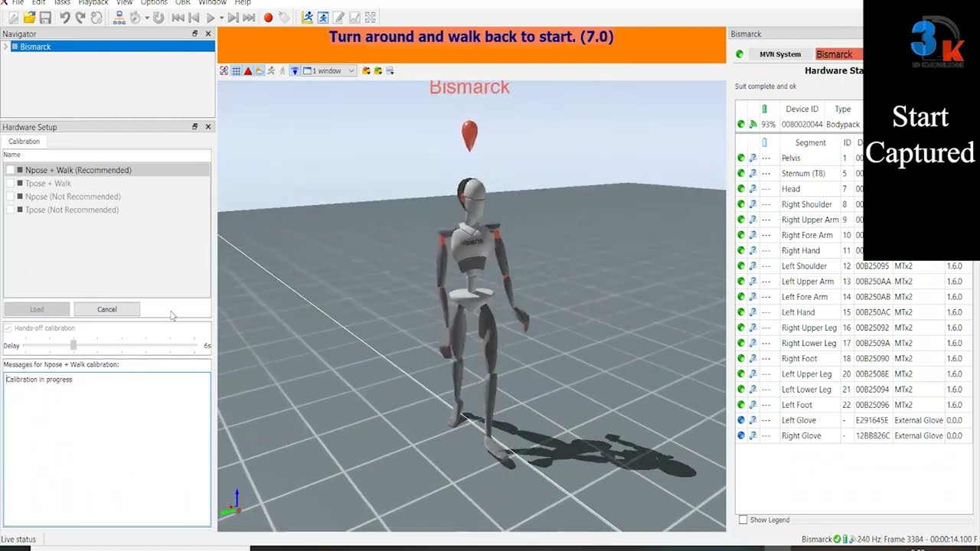The height and width of the screenshot is (551, 980).
Task: Switch to the MVN System tab
Action: [x=780, y=54]
